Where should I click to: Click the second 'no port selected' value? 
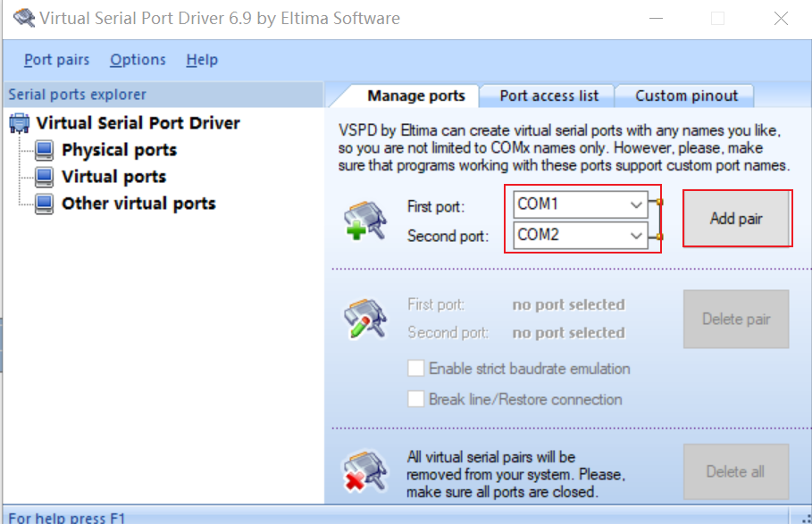coord(569,333)
